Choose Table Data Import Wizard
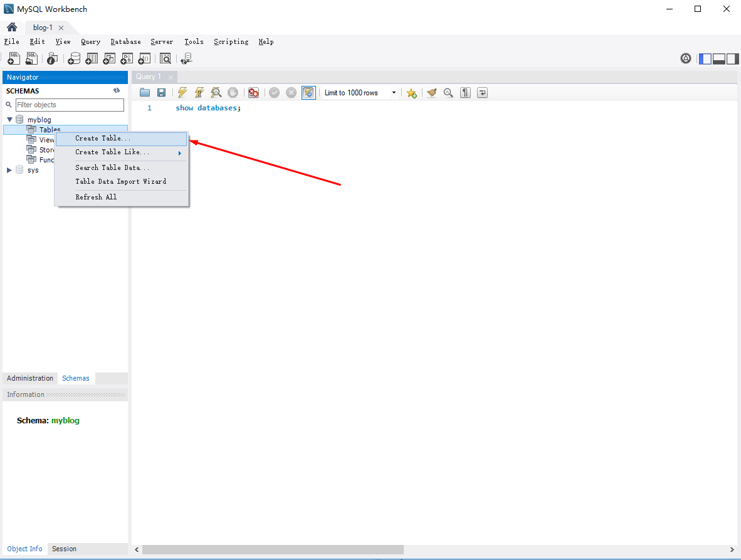Image resolution: width=741 pixels, height=560 pixels. click(x=122, y=181)
